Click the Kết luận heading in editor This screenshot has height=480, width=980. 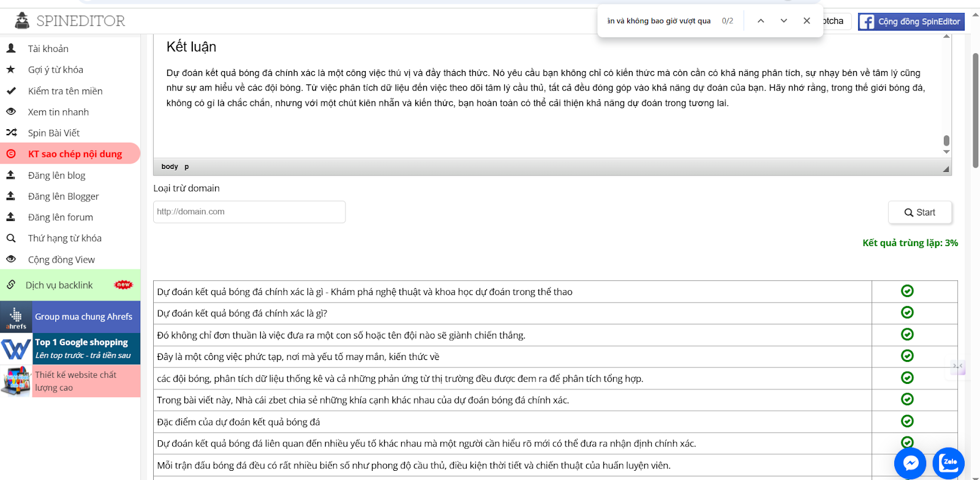tap(191, 47)
